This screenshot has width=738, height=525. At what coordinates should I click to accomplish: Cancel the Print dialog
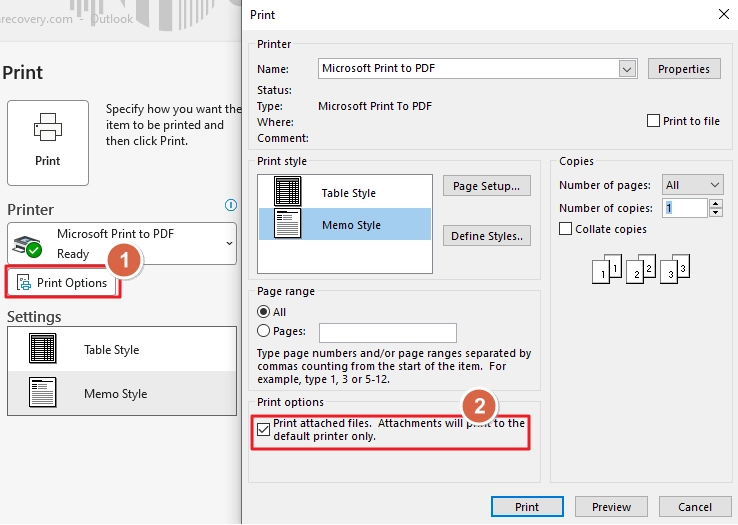coord(695,507)
